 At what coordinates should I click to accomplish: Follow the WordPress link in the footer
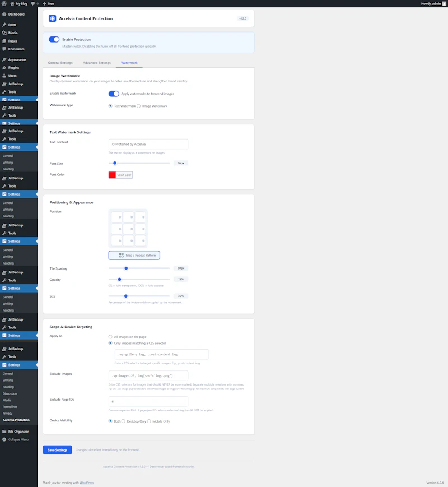pyautogui.click(x=87, y=483)
